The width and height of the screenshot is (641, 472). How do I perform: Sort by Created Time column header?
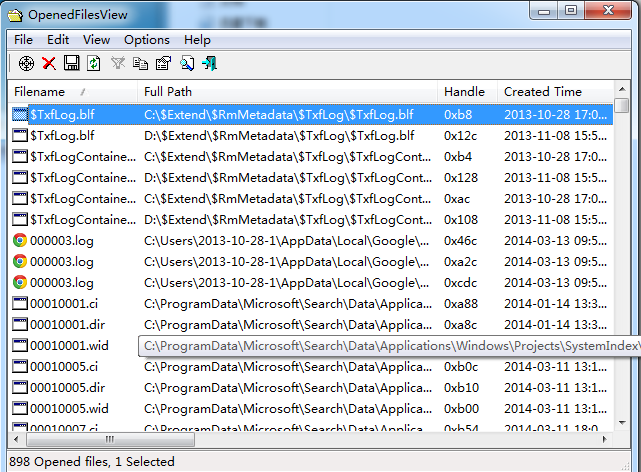pos(555,92)
